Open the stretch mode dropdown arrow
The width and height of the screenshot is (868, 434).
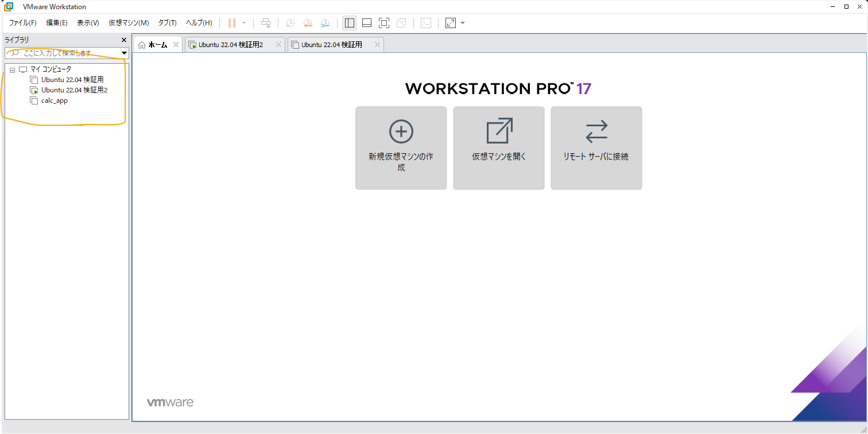[463, 23]
